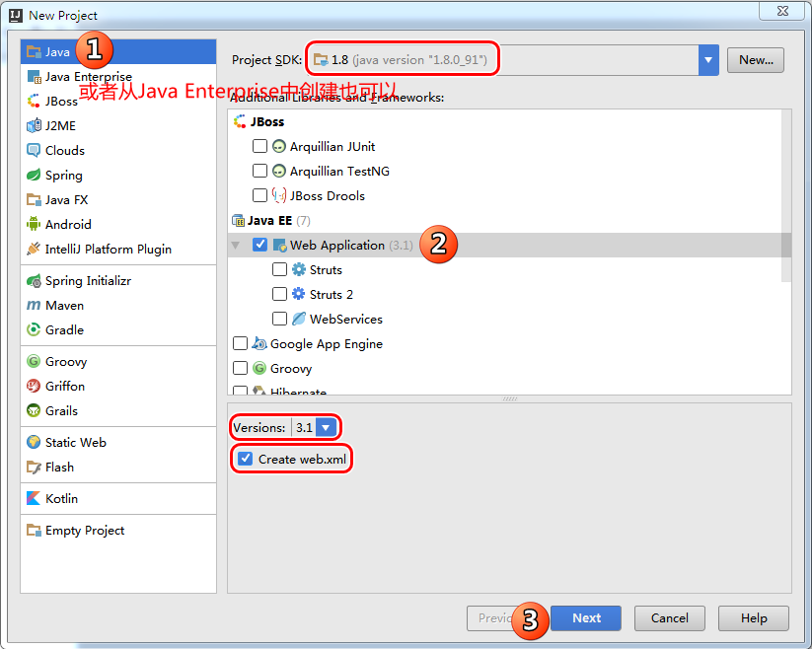
Task: Select the J2ME project type icon
Action: pos(34,126)
